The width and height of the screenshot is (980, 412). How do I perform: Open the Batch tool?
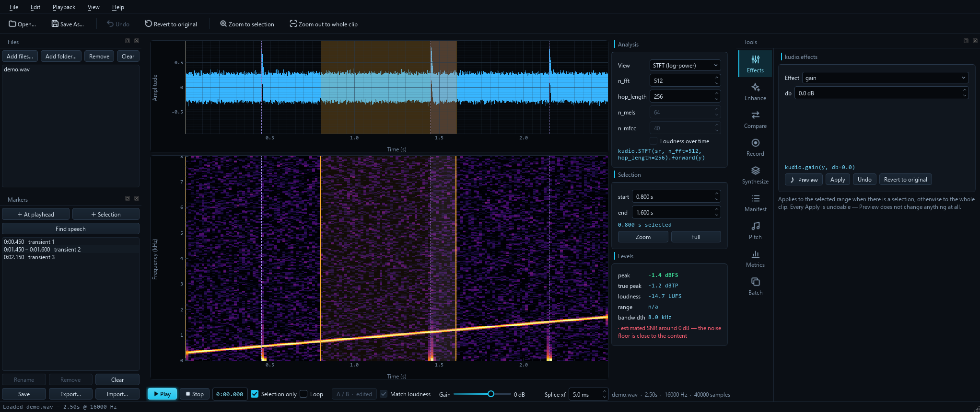pos(755,286)
